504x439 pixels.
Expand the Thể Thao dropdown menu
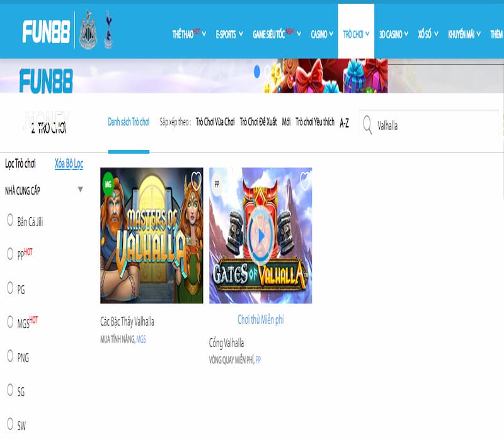pyautogui.click(x=190, y=35)
